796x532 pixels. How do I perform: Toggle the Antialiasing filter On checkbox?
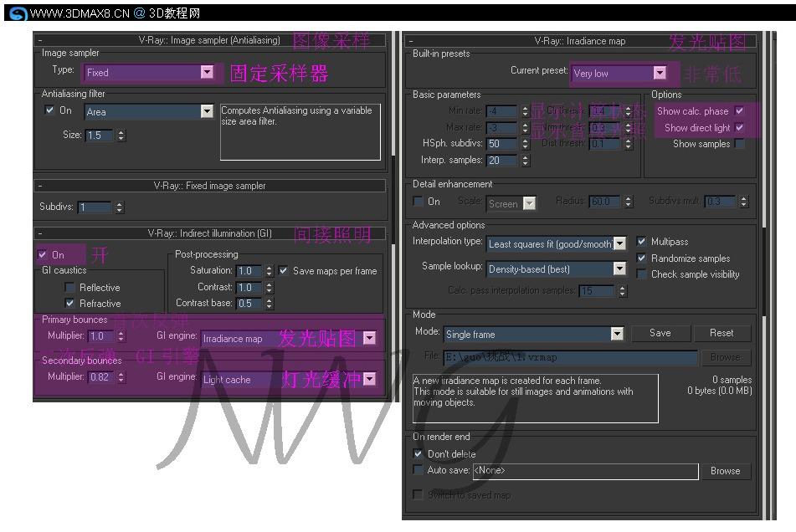click(49, 110)
